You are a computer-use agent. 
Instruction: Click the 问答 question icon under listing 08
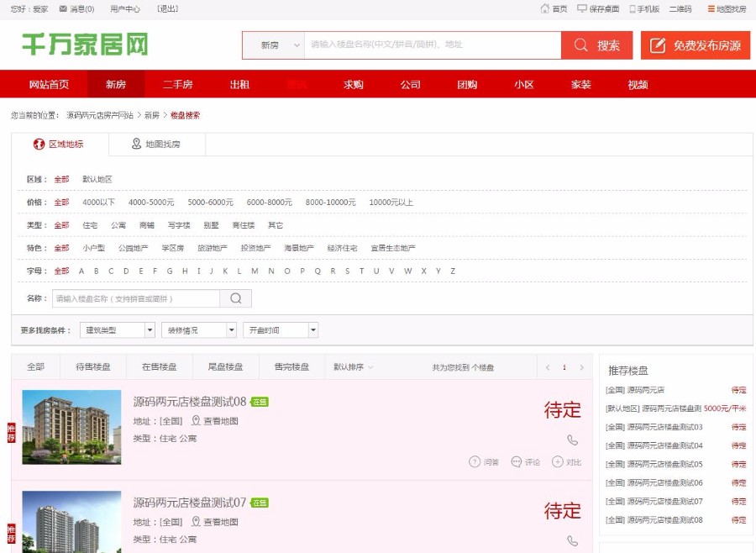[x=473, y=463]
